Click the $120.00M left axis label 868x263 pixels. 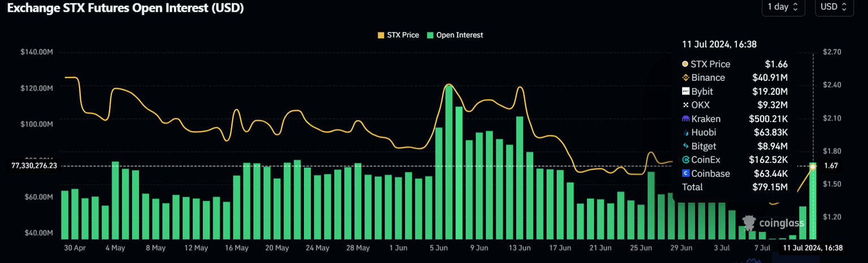click(x=37, y=88)
